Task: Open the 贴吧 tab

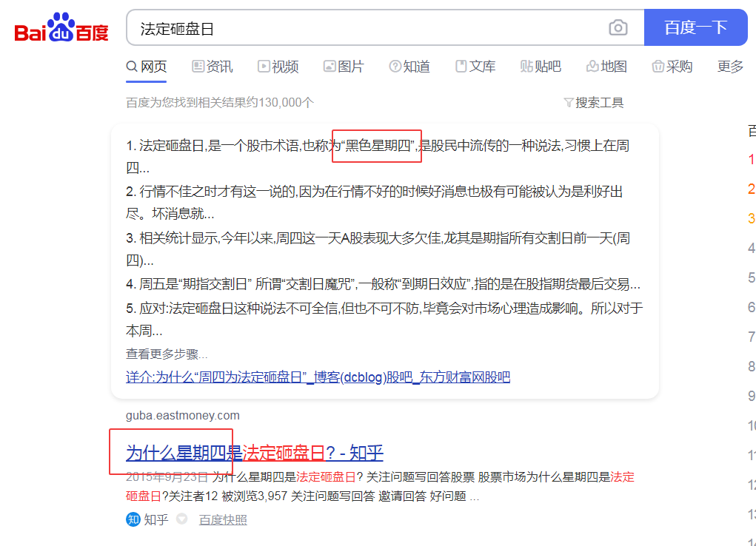Action: coord(541,66)
